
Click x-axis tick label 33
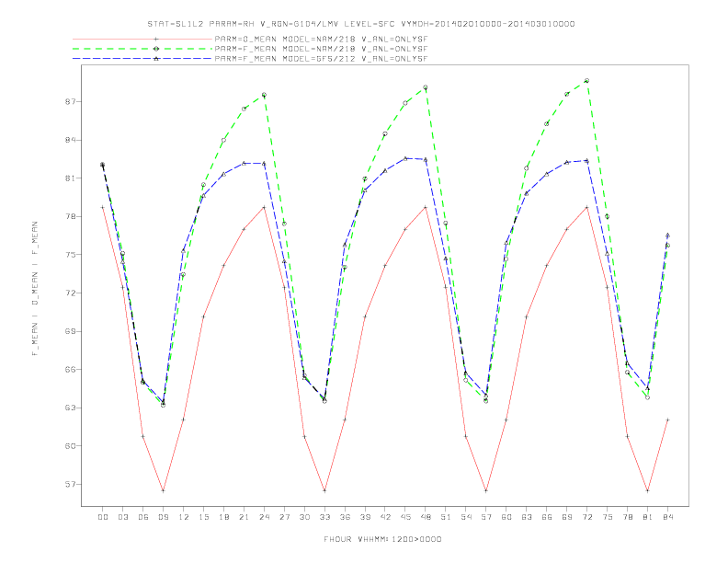tap(324, 517)
